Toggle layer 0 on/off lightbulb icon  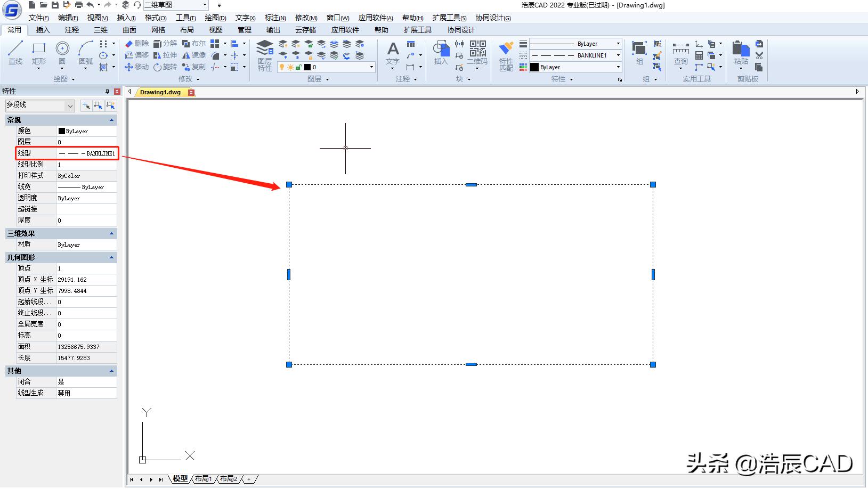click(x=282, y=67)
